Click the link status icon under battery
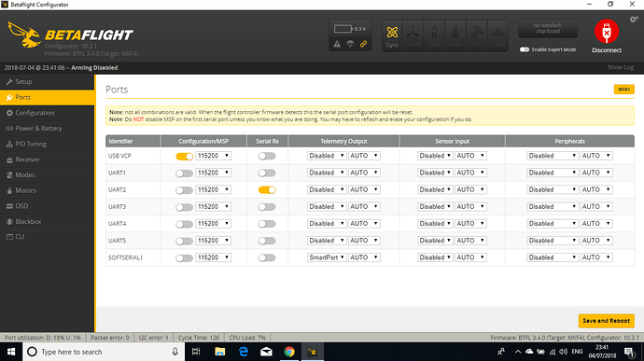This screenshot has height=361, width=644. (x=363, y=44)
